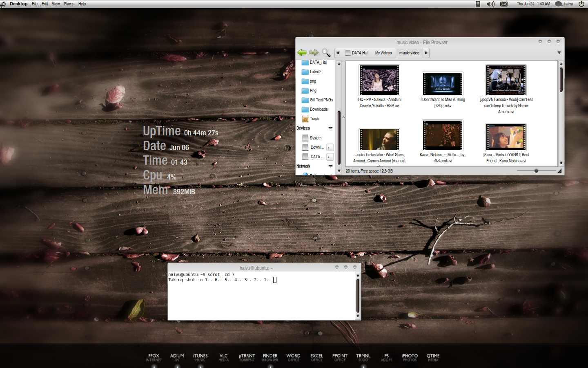The image size is (588, 368).
Task: Select the JpopVN Fansub Namie Amuro video
Action: 506,80
